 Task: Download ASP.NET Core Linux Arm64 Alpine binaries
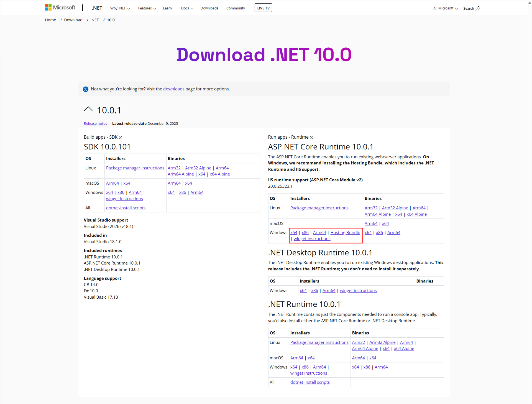coord(377,214)
